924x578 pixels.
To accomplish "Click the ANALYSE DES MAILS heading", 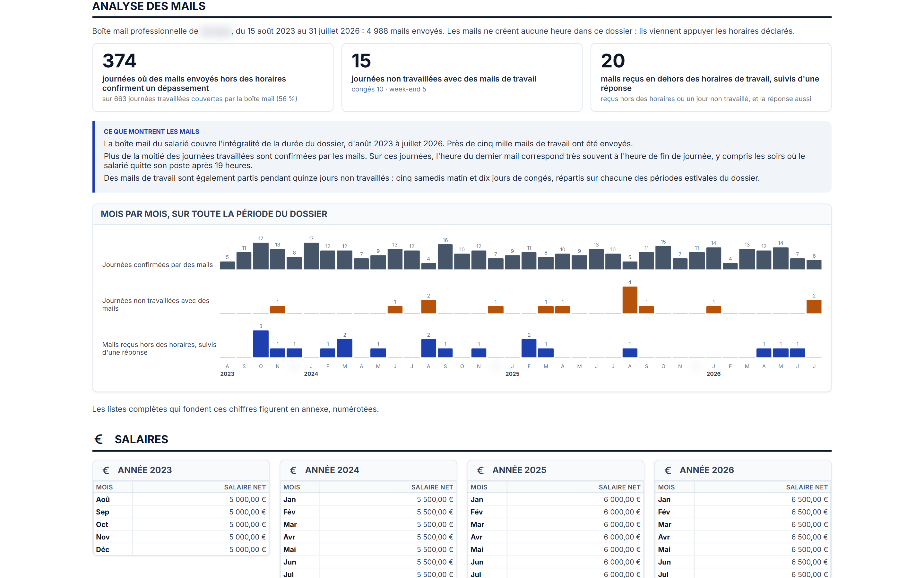I will point(149,6).
